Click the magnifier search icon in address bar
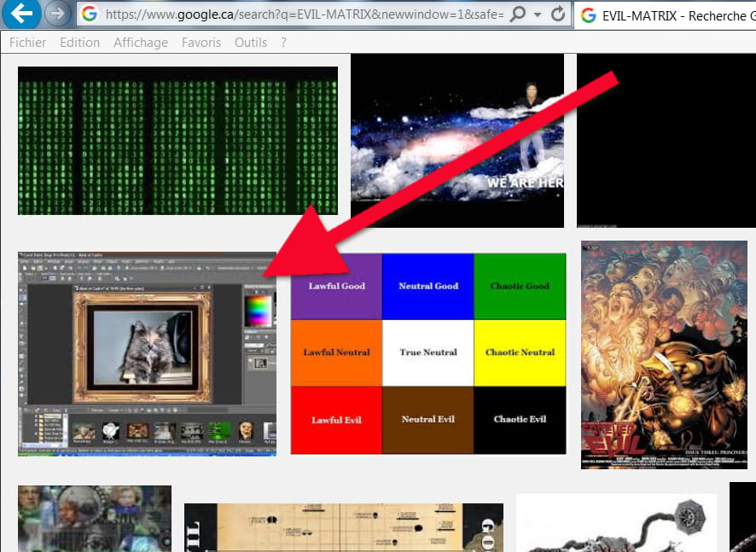Screen dimensions: 756x552 [517, 15]
